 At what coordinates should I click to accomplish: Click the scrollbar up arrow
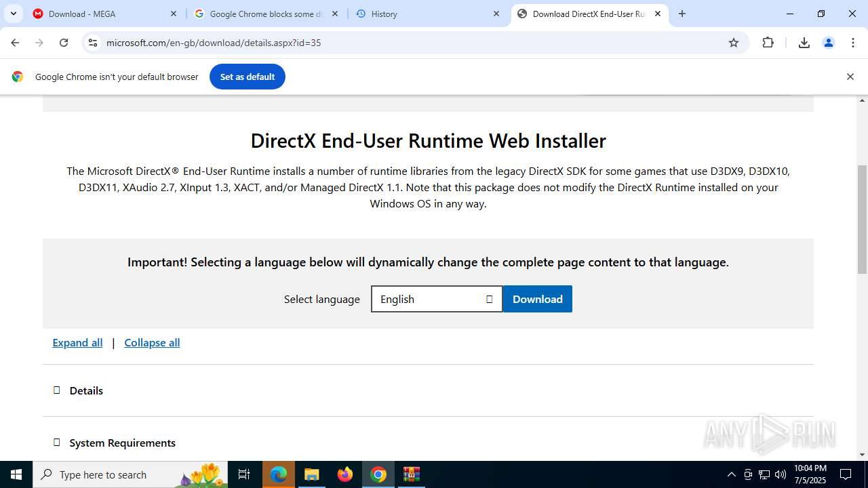coord(863,100)
